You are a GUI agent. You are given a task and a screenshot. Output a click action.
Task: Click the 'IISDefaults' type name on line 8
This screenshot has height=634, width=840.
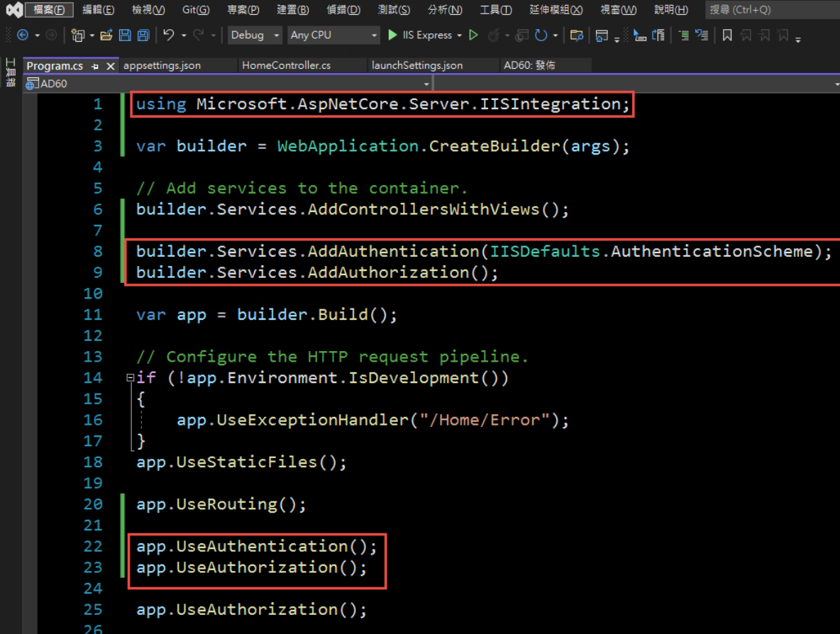coord(545,251)
